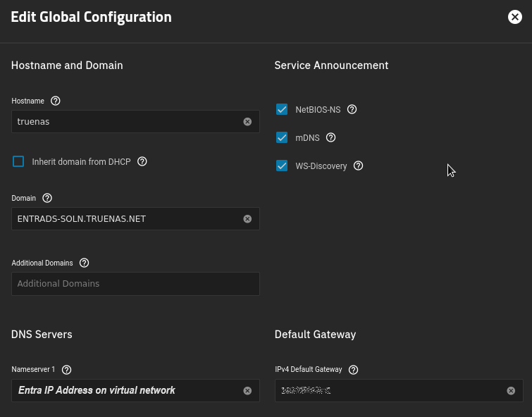Screen dimensions: 532x417
Task: Open Nameserver 1 help tooltip
Action: (x=66, y=369)
